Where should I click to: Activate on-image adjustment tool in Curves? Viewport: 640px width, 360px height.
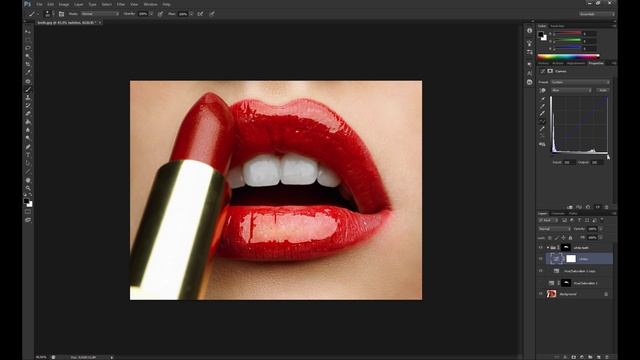pos(543,90)
